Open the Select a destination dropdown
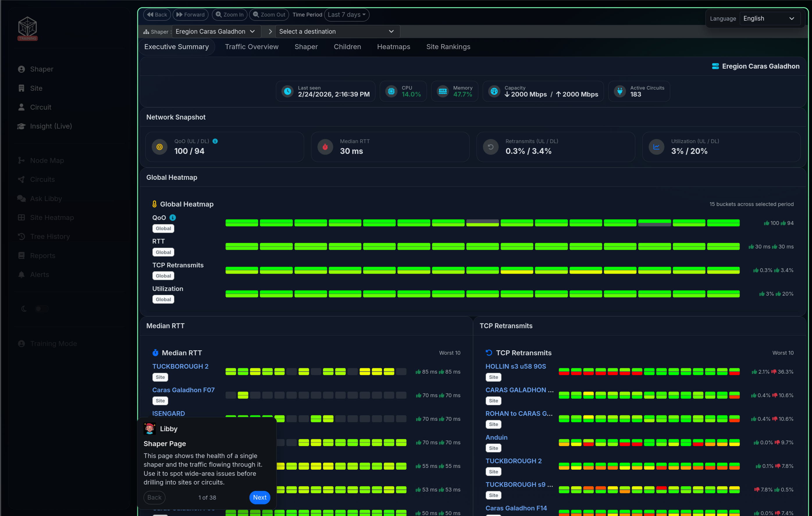The height and width of the screenshot is (516, 812). click(x=338, y=31)
